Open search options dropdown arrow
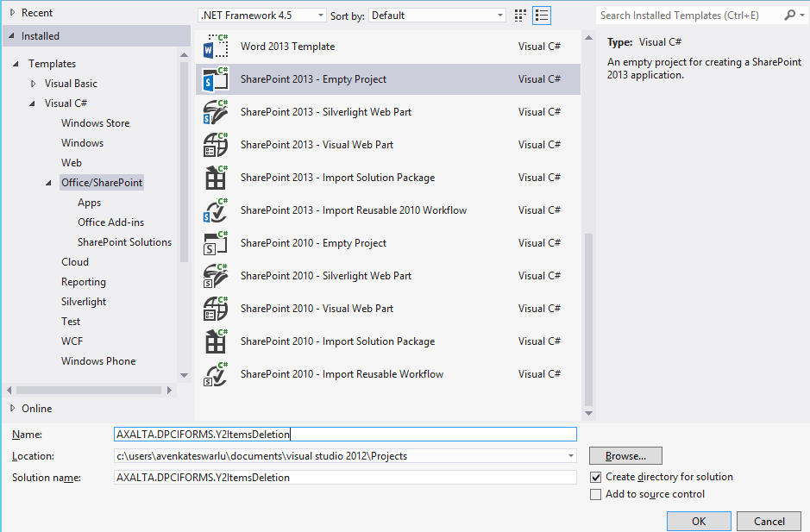Screen dimensions: 810x532 [x=802, y=16]
